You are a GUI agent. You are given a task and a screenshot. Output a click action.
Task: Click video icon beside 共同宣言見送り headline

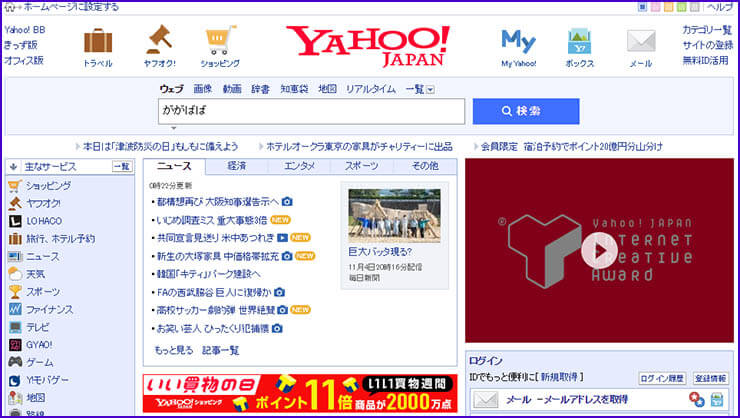282,238
